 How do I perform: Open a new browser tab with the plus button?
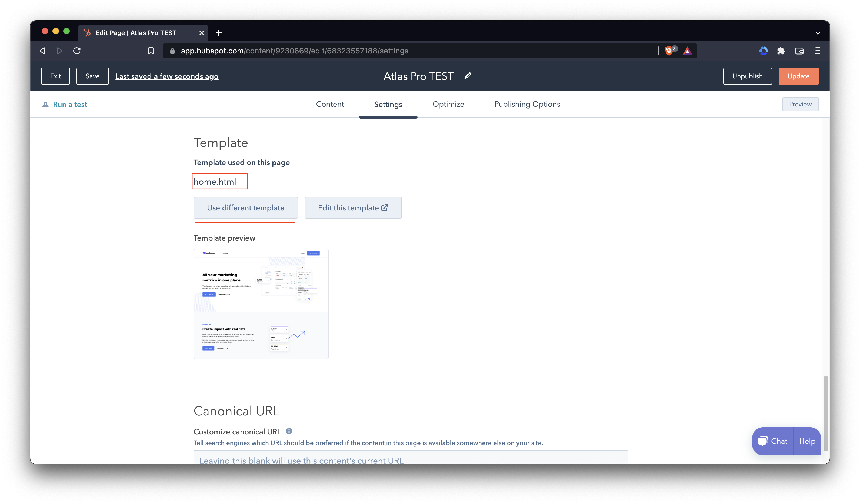(x=219, y=33)
